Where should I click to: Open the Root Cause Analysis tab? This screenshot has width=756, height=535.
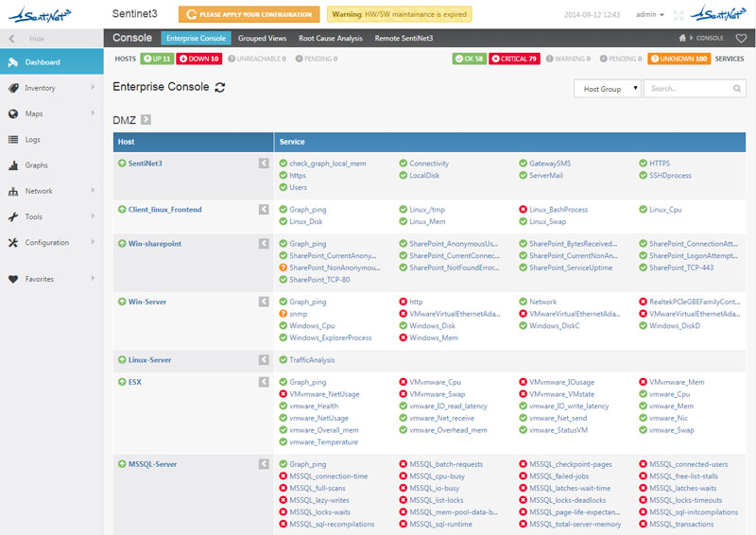point(330,38)
